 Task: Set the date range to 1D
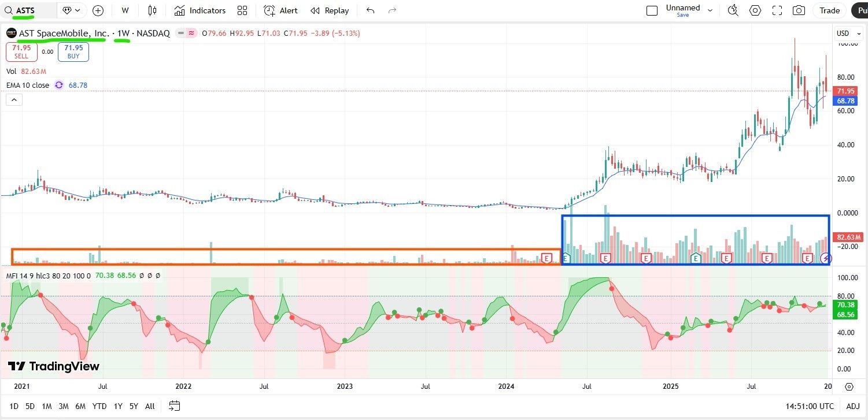tap(14, 406)
